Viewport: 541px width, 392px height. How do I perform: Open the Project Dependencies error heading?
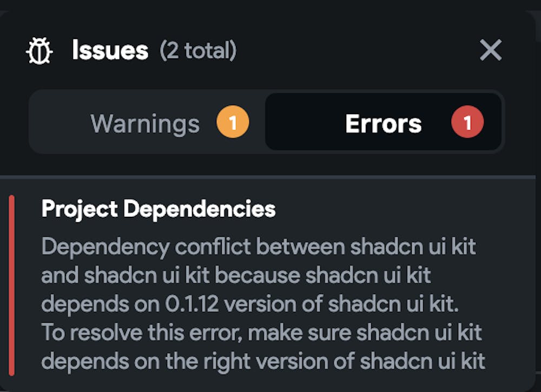point(159,209)
